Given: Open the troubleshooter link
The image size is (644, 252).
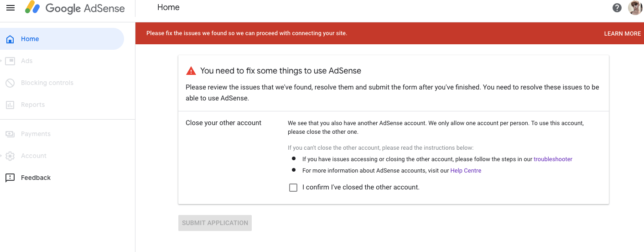Looking at the screenshot, I should [x=553, y=159].
